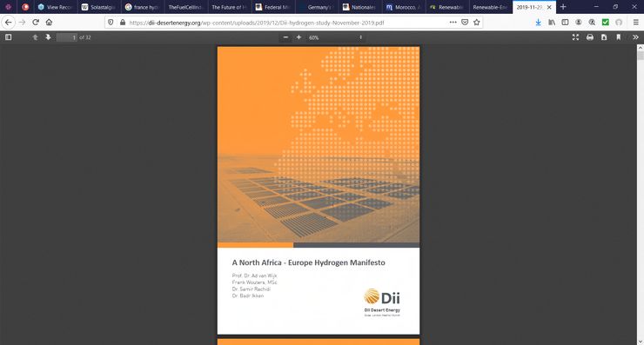Go to previous PDF page
644x345 pixels.
pos(36,37)
